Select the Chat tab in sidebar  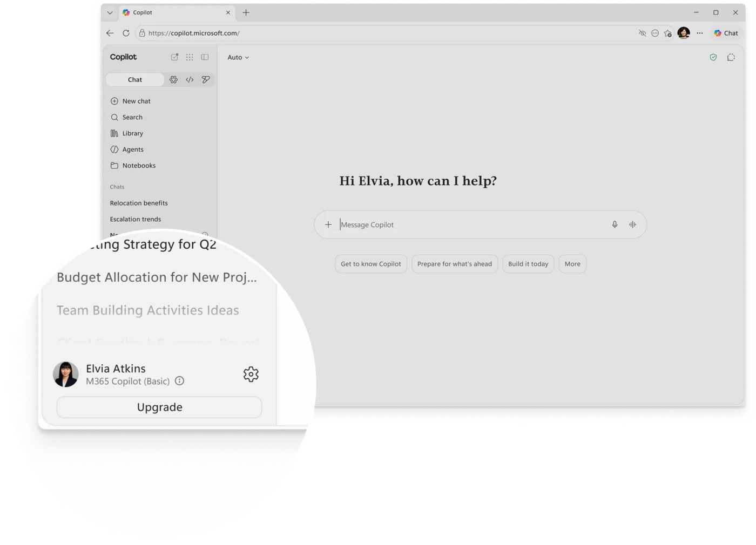[135, 79]
